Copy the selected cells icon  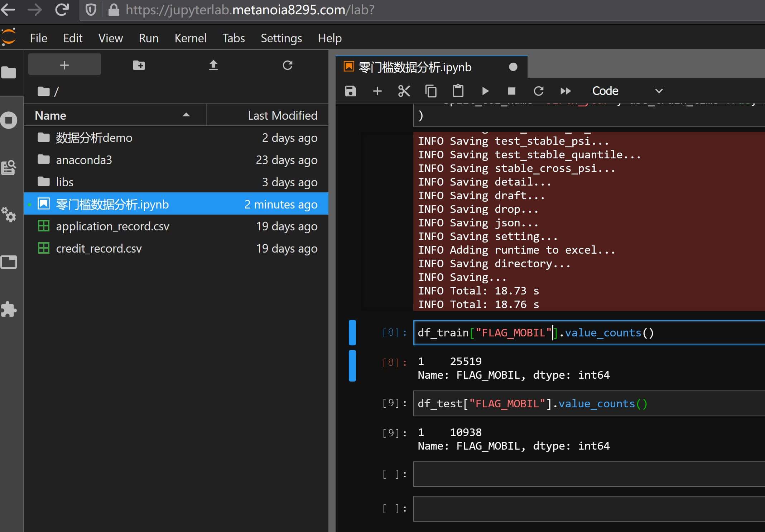click(431, 91)
